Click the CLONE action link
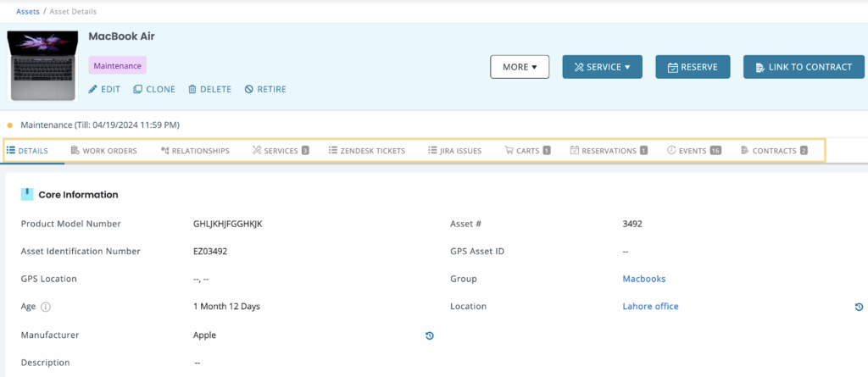Viewport: 868px width, 377px height. (x=154, y=89)
